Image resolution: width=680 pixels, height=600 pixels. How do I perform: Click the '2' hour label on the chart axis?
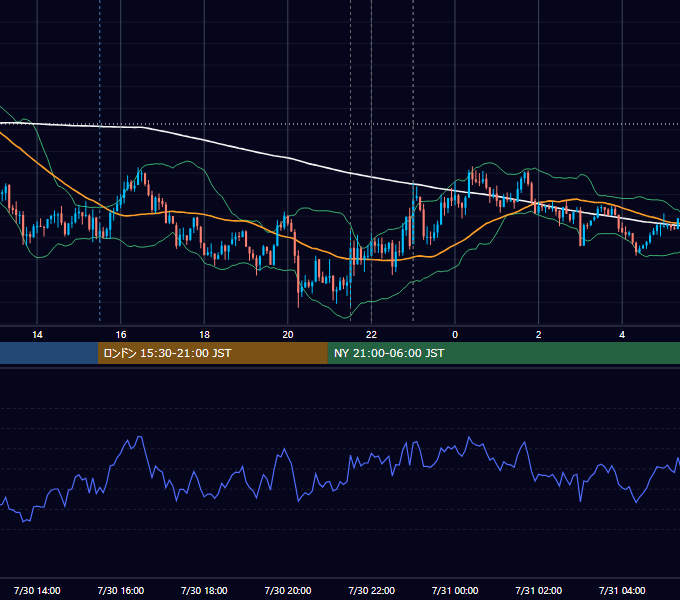click(x=539, y=335)
